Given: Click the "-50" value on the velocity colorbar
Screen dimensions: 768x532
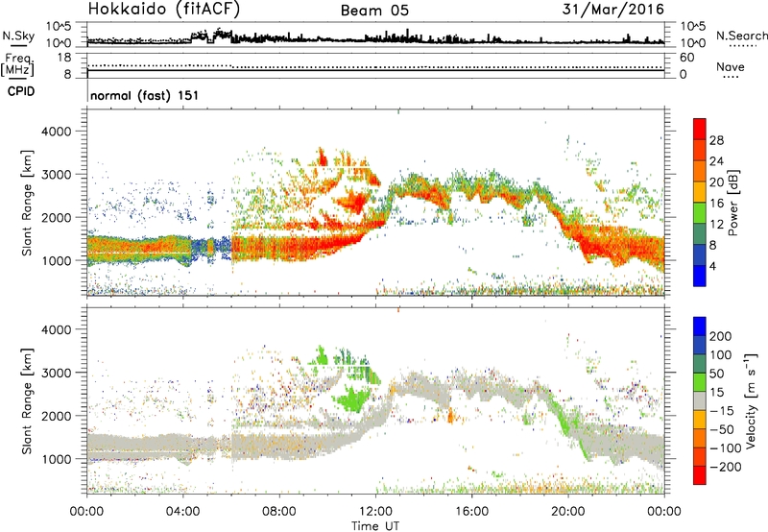Looking at the screenshot, I should 722,429.
